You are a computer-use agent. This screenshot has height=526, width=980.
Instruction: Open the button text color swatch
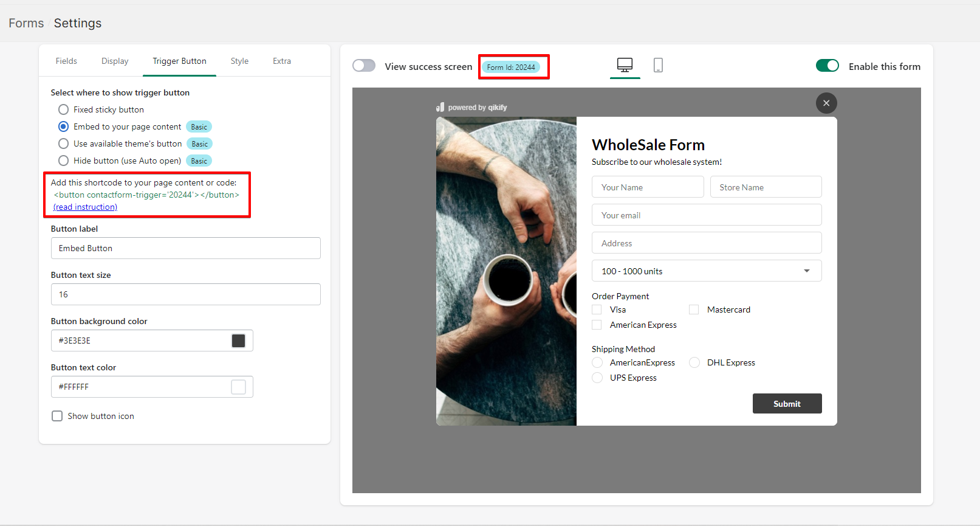point(238,387)
